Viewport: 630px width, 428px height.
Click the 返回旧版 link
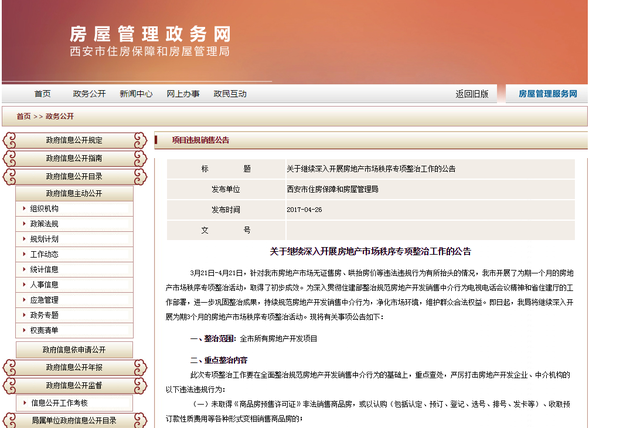coord(472,94)
